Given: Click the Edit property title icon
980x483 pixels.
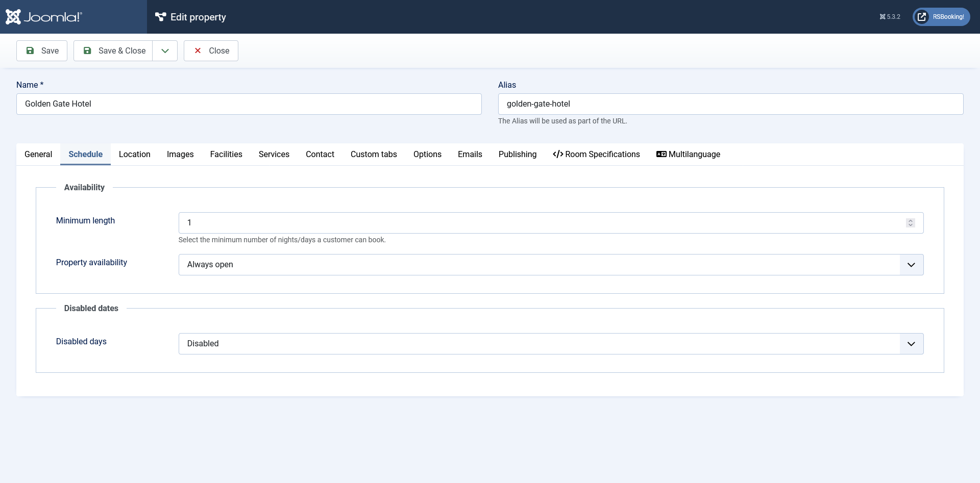Looking at the screenshot, I should tap(161, 17).
